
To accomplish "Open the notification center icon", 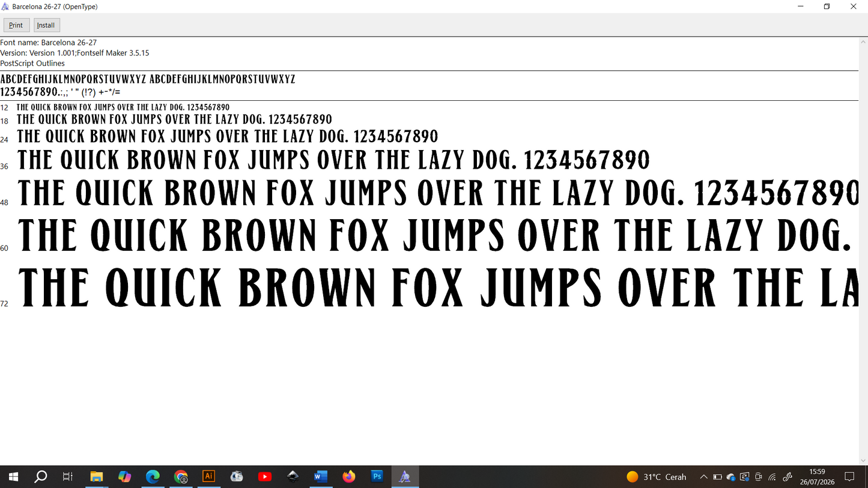I will [x=849, y=477].
